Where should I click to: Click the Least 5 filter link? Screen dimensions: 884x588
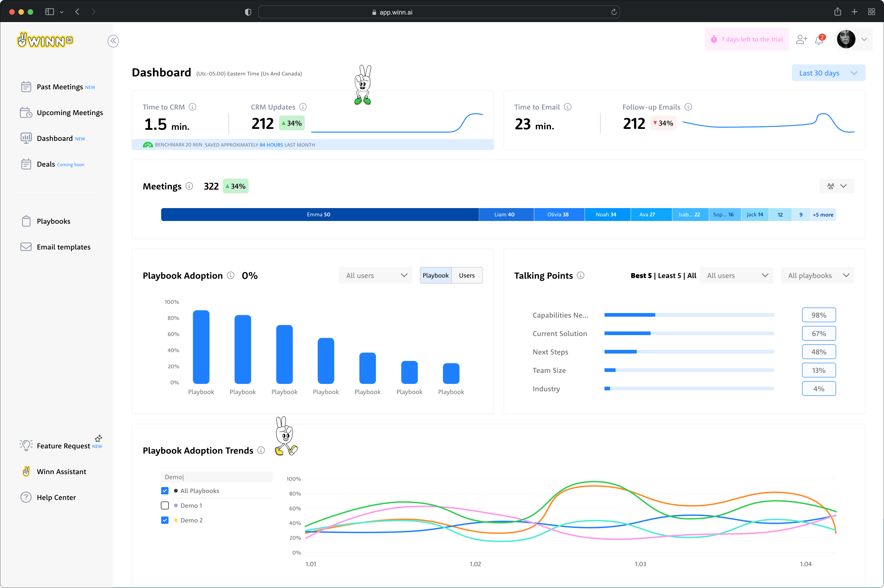point(669,275)
